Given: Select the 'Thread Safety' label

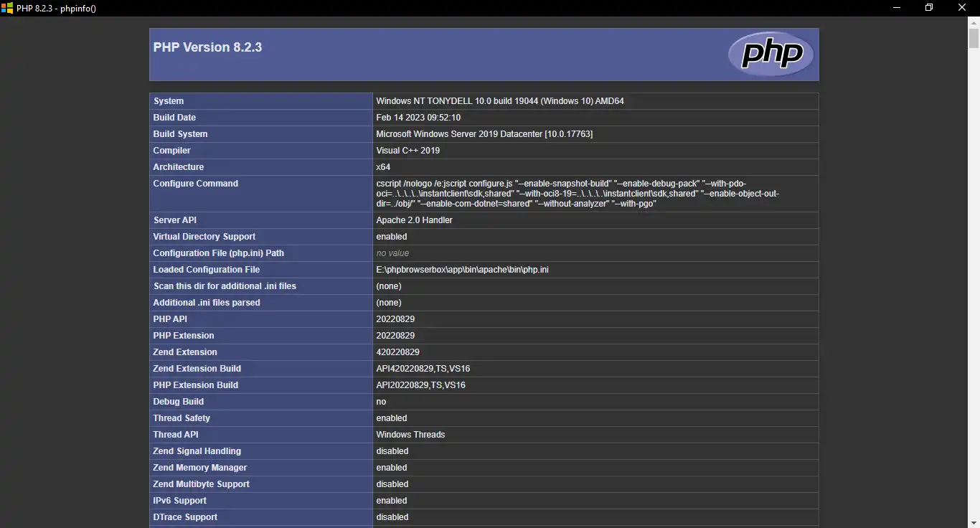Looking at the screenshot, I should (x=182, y=418).
